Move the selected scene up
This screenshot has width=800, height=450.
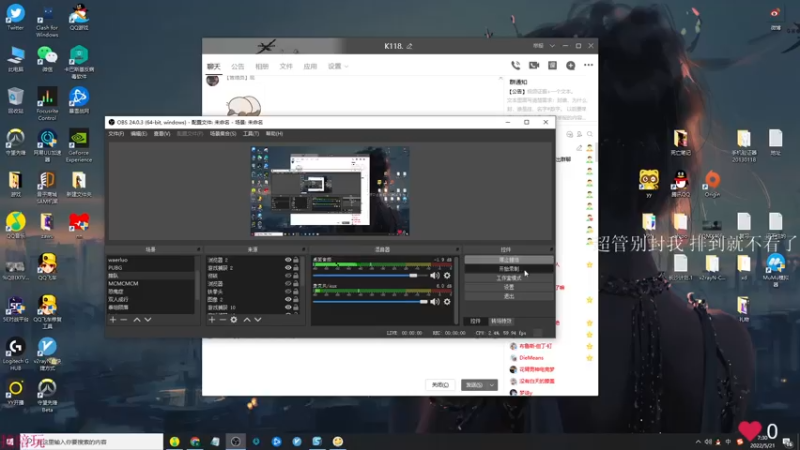(137, 319)
